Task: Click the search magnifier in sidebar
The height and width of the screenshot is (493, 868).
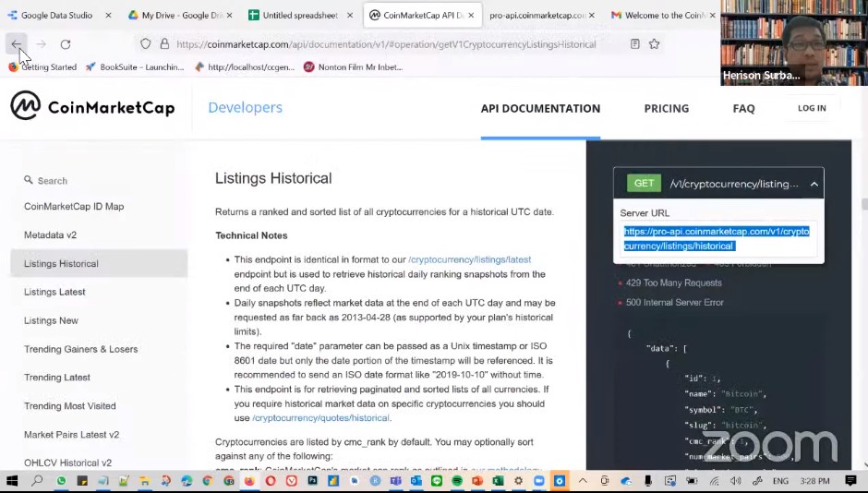Action: [29, 180]
